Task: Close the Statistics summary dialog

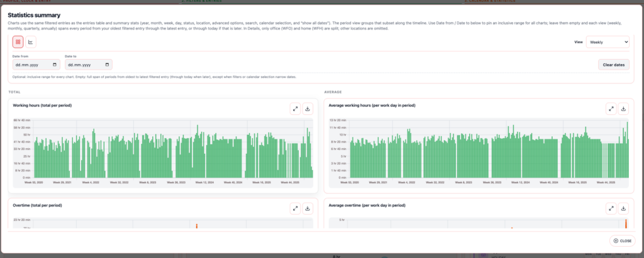Action: pyautogui.click(x=622, y=240)
